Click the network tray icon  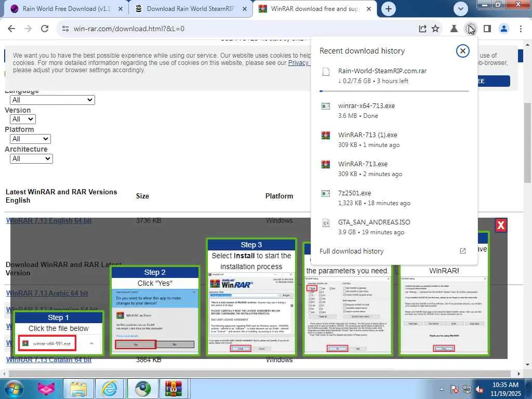467,389
